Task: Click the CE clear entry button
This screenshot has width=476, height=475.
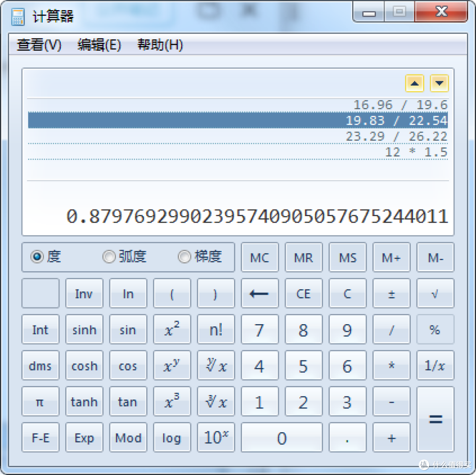Action: click(304, 293)
